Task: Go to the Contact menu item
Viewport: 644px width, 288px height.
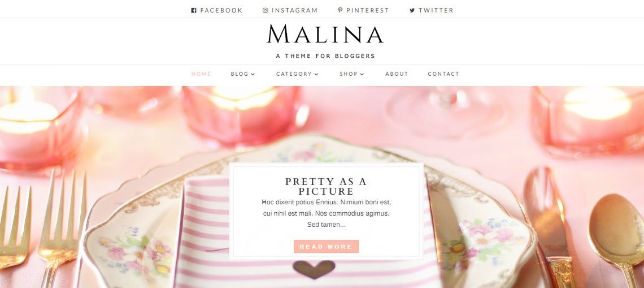Action: (x=443, y=74)
